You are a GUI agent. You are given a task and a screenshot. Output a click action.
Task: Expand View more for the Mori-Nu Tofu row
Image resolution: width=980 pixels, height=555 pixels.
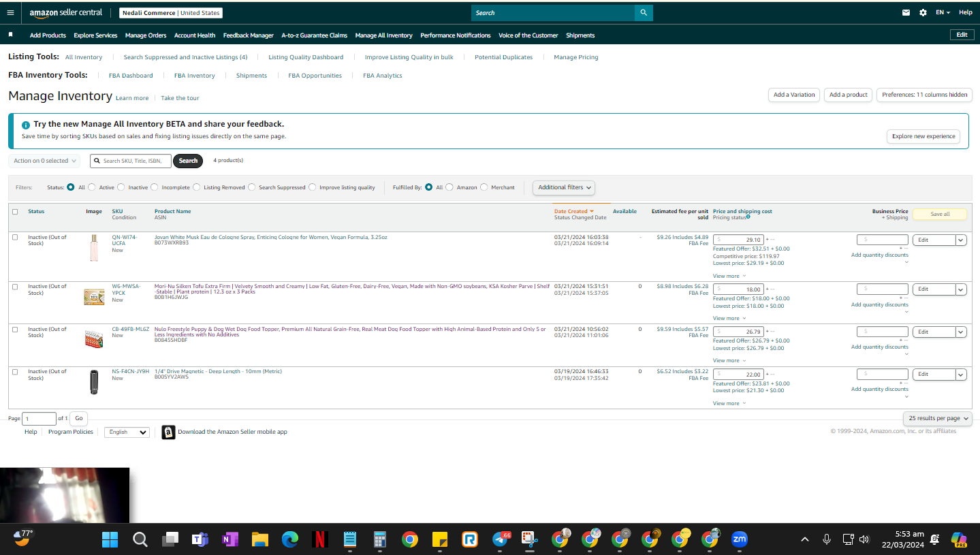(x=729, y=318)
